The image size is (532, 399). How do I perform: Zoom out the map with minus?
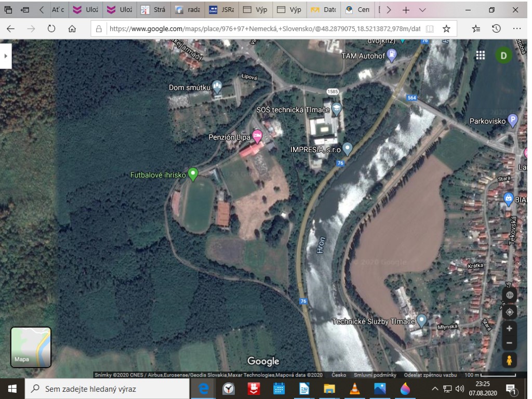509,343
